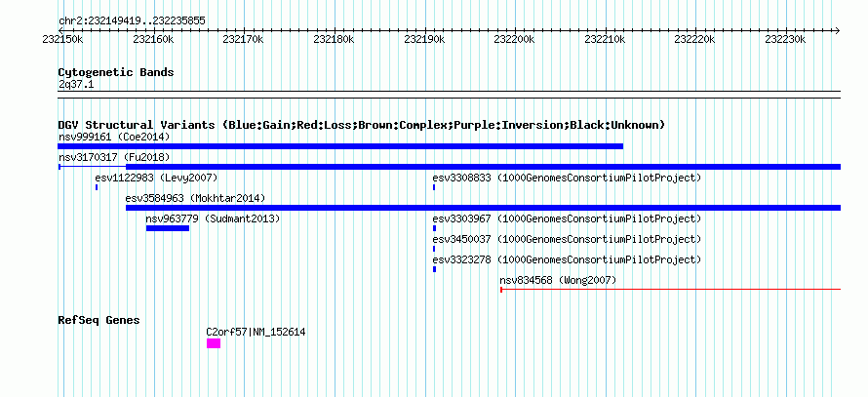Click the 232200k ruler tick label
Screen dimensions: 868x397
(515, 39)
